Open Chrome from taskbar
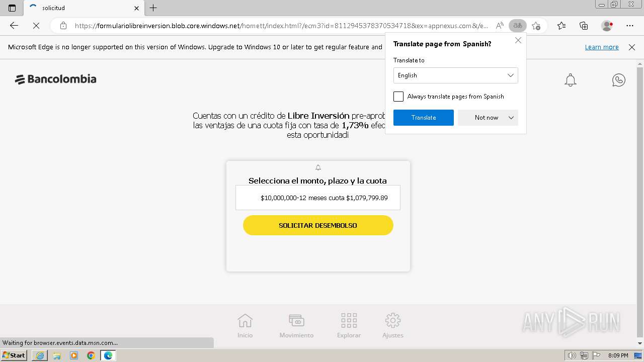644x362 pixels. [x=91, y=355]
